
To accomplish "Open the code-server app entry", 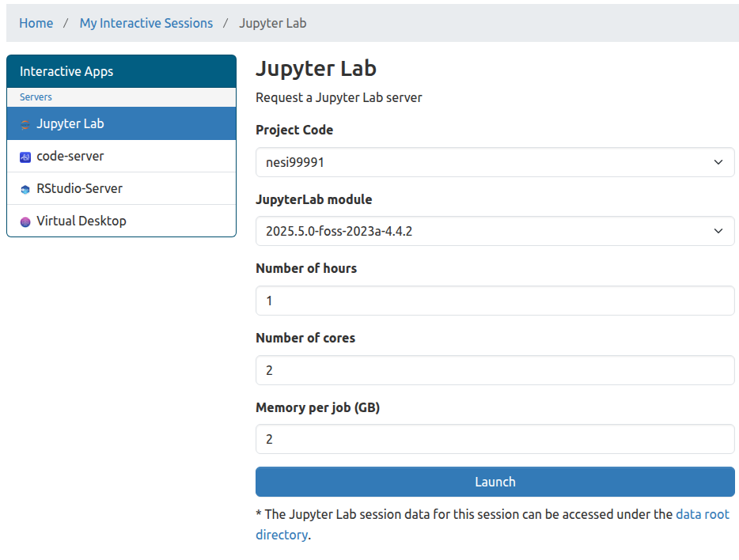I will pyautogui.click(x=70, y=157).
